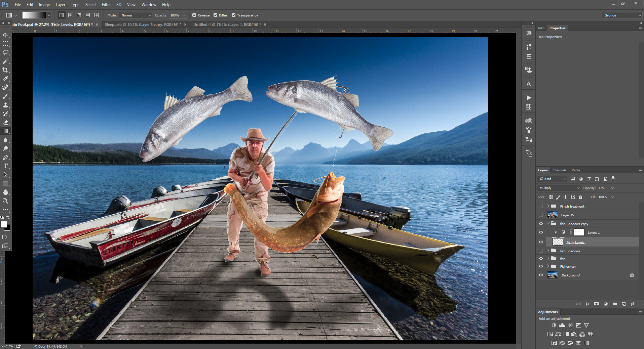Switch to the Sleep.psd document tab
The image size is (644, 349).
[x=142, y=25]
